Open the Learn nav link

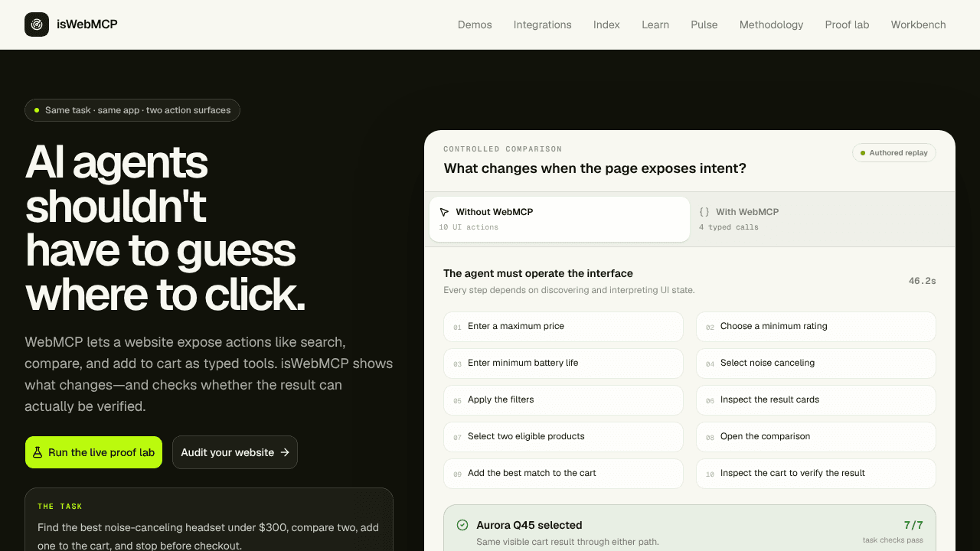655,24
